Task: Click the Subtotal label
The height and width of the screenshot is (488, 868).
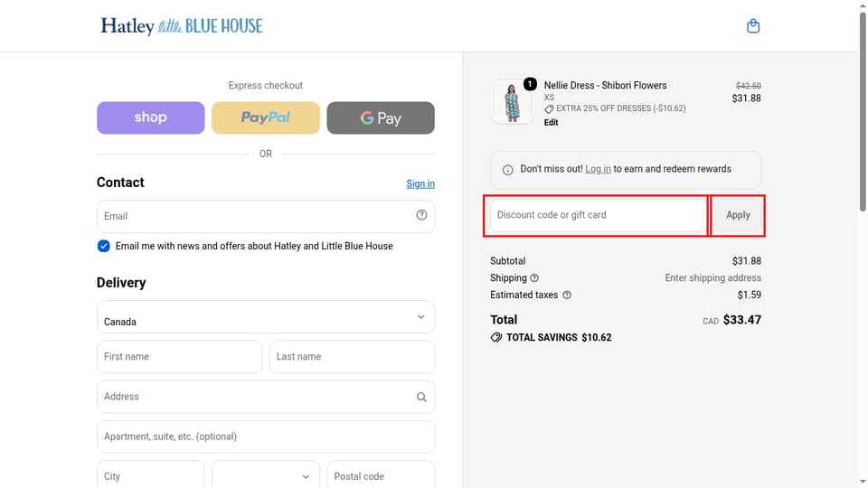Action: pyautogui.click(x=507, y=260)
